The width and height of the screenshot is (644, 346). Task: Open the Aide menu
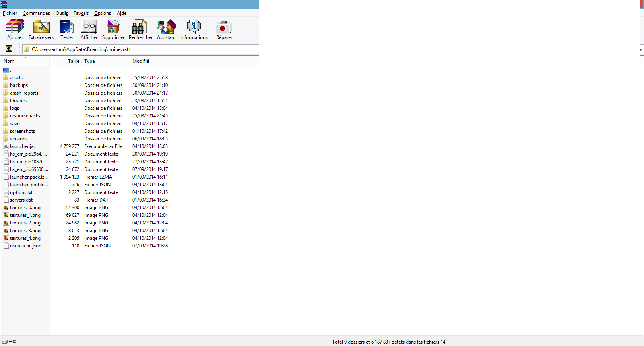[122, 13]
